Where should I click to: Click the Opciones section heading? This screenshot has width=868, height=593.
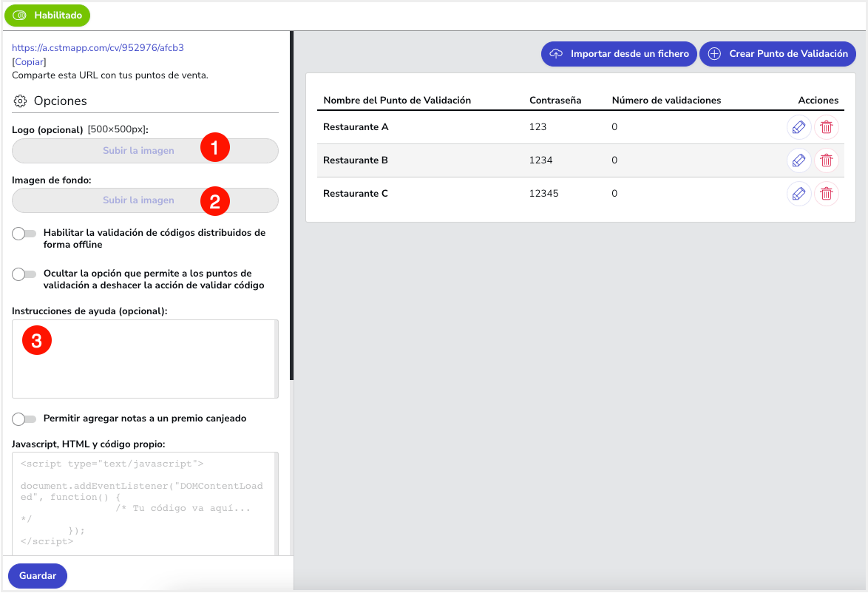(x=61, y=101)
